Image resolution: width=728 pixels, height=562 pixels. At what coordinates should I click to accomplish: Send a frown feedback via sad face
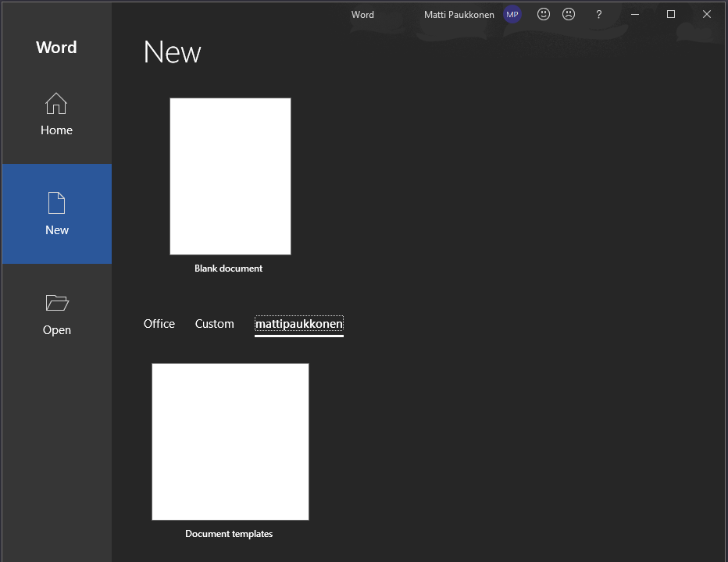pyautogui.click(x=569, y=14)
